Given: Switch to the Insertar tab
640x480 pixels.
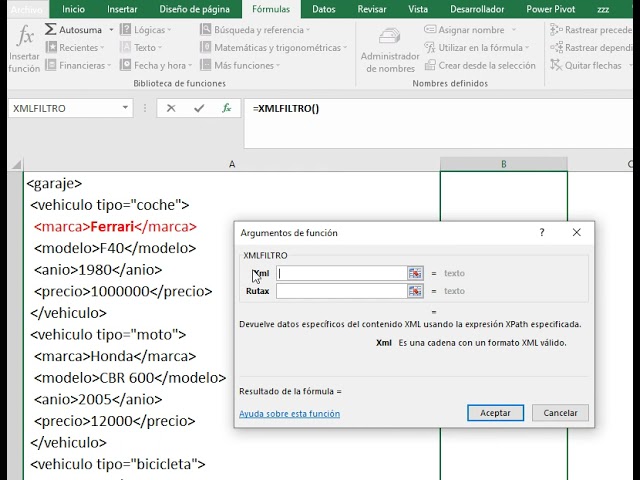Looking at the screenshot, I should [x=122, y=9].
